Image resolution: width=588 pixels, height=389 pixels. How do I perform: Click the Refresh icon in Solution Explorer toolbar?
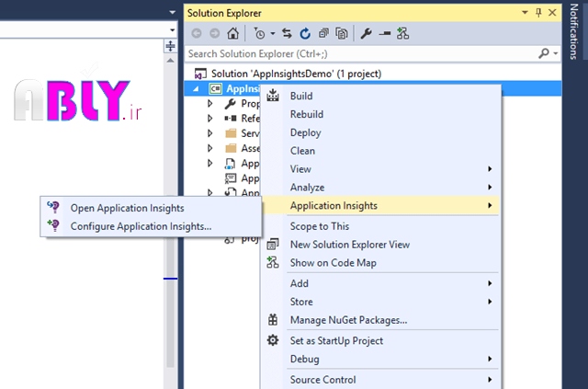pyautogui.click(x=305, y=33)
